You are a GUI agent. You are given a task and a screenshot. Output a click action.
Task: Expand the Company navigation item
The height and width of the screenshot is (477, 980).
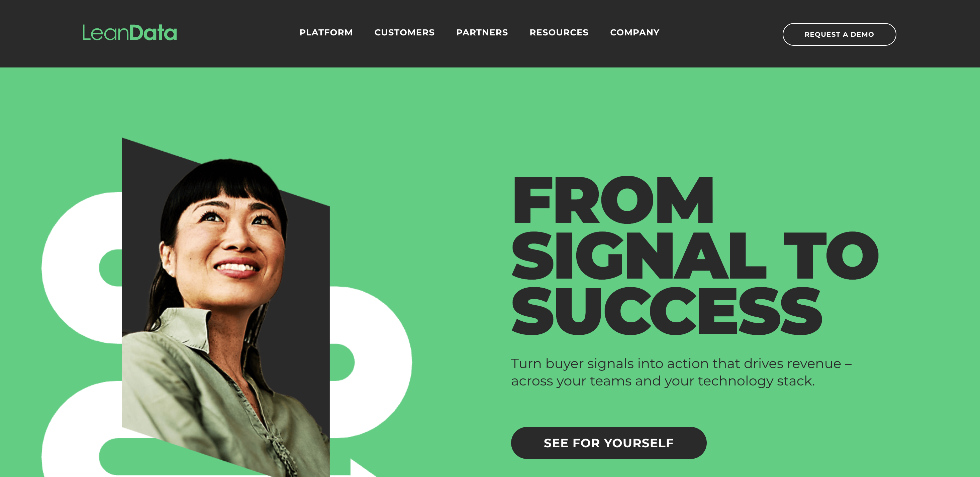click(634, 33)
